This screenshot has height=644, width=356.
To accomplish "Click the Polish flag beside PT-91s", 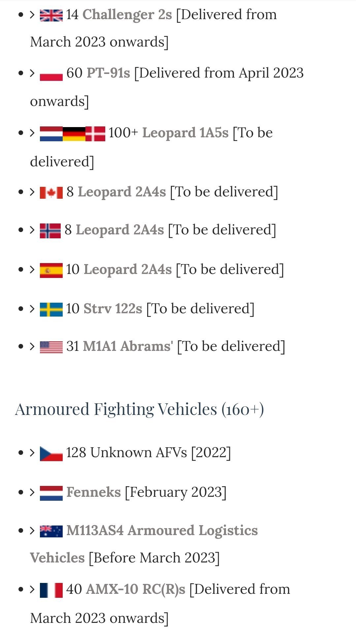I will pyautogui.click(x=51, y=74).
